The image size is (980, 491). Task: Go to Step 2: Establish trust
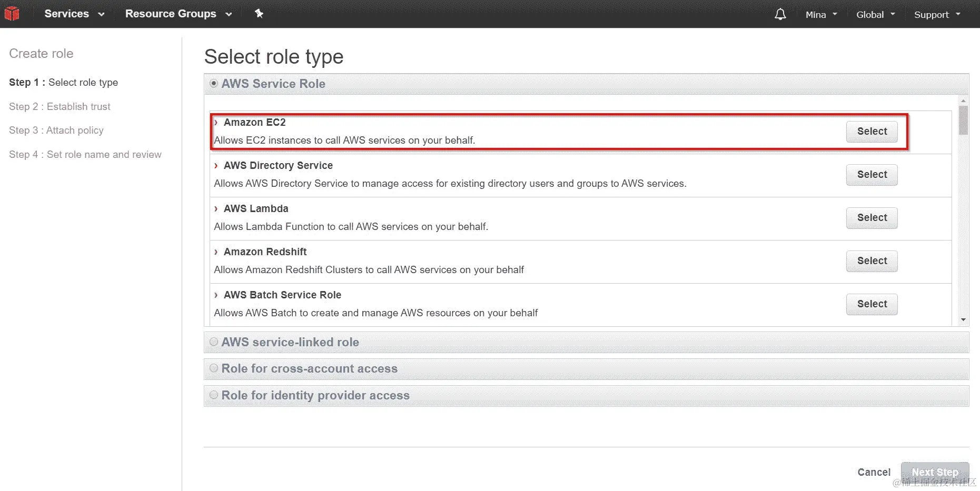click(60, 106)
